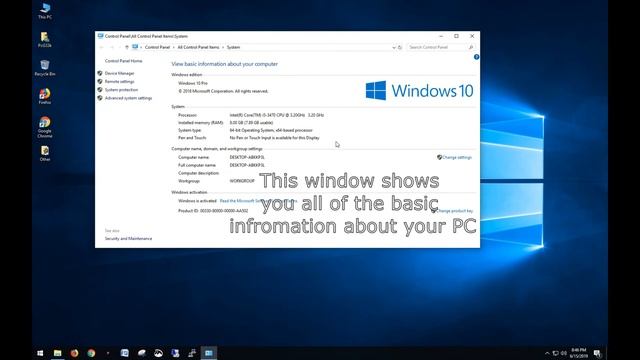Click the WORKGROUP value
This screenshot has height=360, width=640.
coord(242,181)
